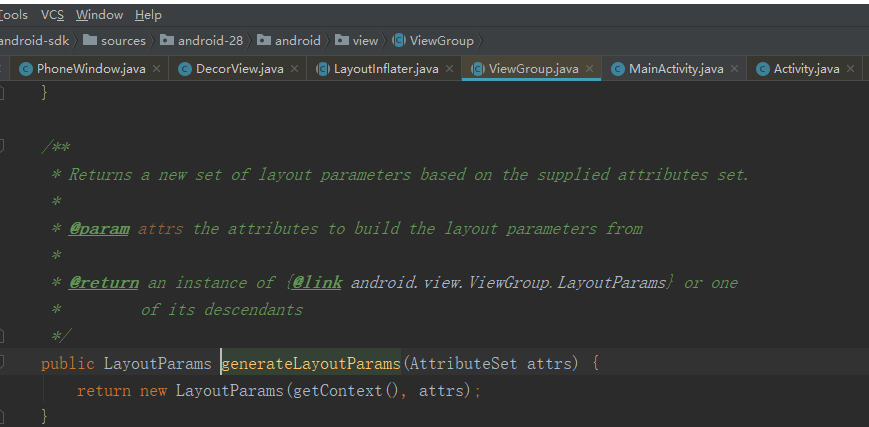The height and width of the screenshot is (427, 869).
Task: Switch to the LayoutInflater.java tab
Action: (386, 69)
